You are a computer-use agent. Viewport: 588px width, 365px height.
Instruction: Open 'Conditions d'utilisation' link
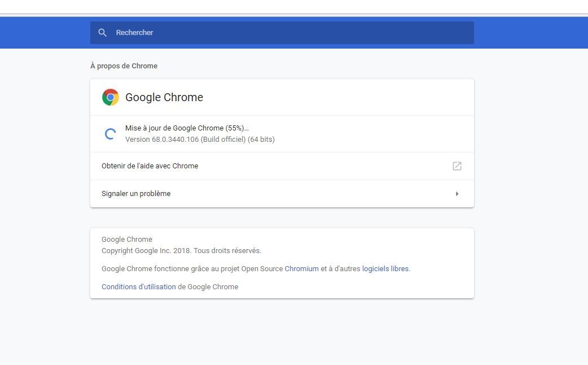pos(139,287)
